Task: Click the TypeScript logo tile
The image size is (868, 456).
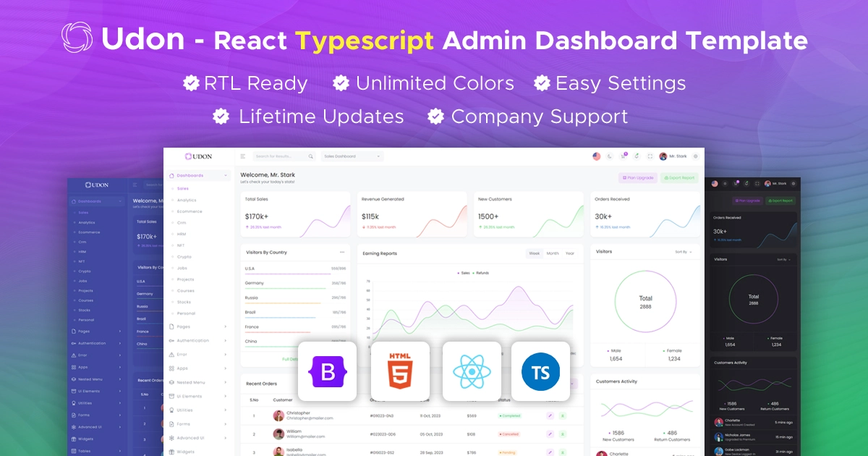Action: point(540,371)
